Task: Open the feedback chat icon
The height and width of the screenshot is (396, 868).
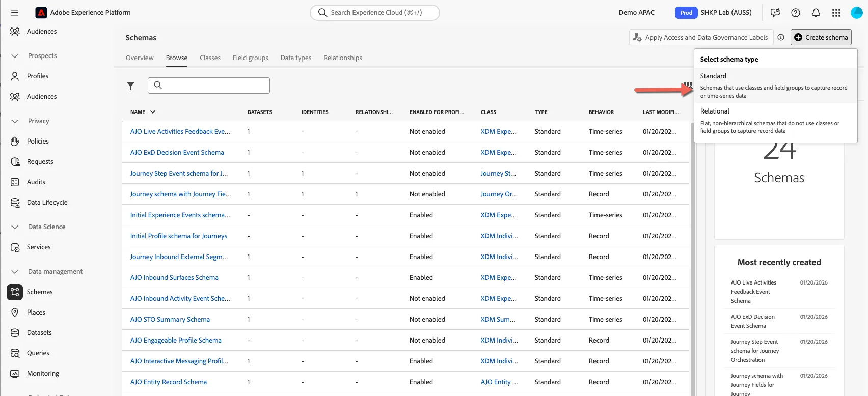Action: click(775, 13)
